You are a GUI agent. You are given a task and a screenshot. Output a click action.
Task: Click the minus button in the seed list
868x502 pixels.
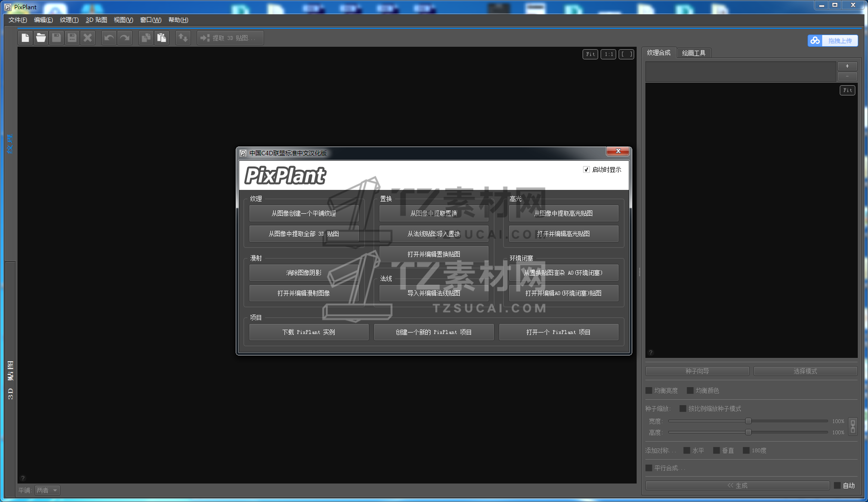(x=847, y=76)
